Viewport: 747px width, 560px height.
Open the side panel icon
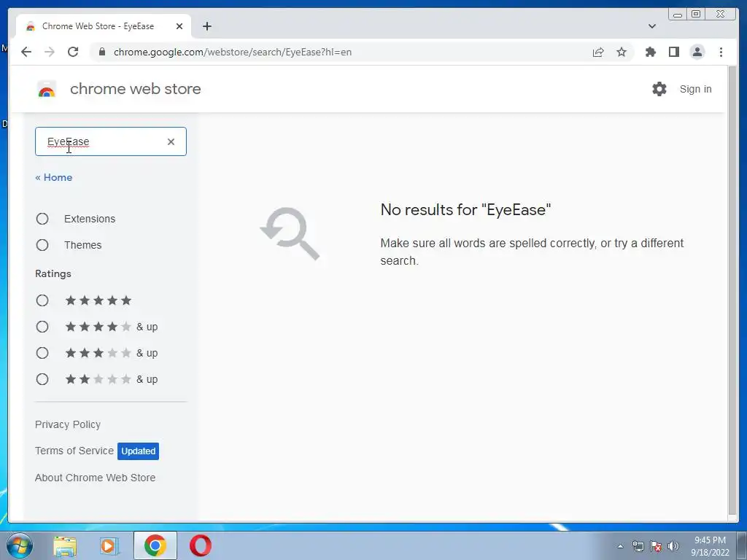coord(673,52)
